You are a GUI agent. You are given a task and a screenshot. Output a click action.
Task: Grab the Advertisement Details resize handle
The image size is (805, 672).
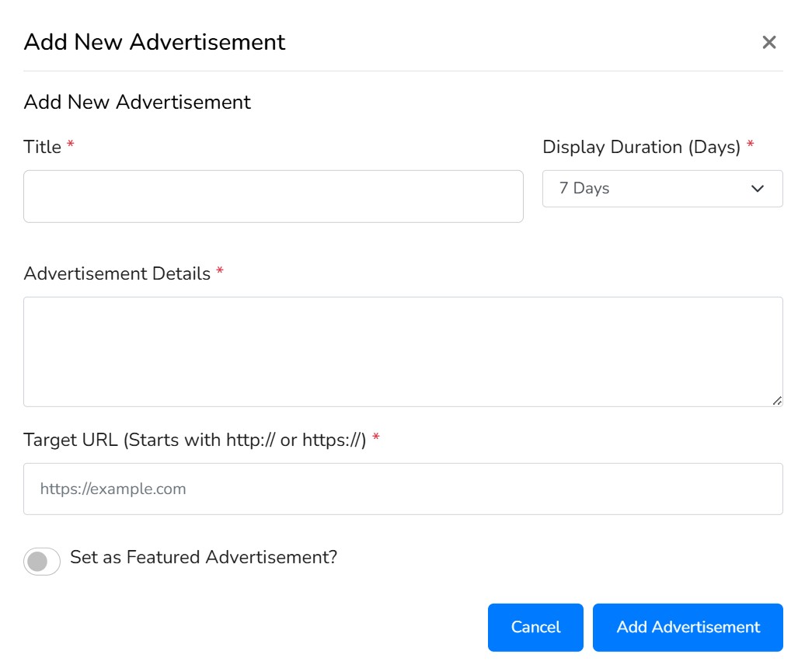pyautogui.click(x=777, y=400)
